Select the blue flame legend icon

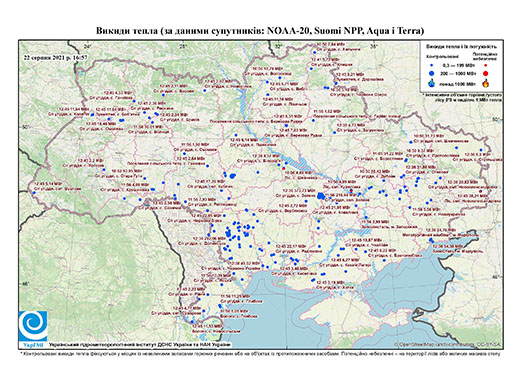point(432,83)
